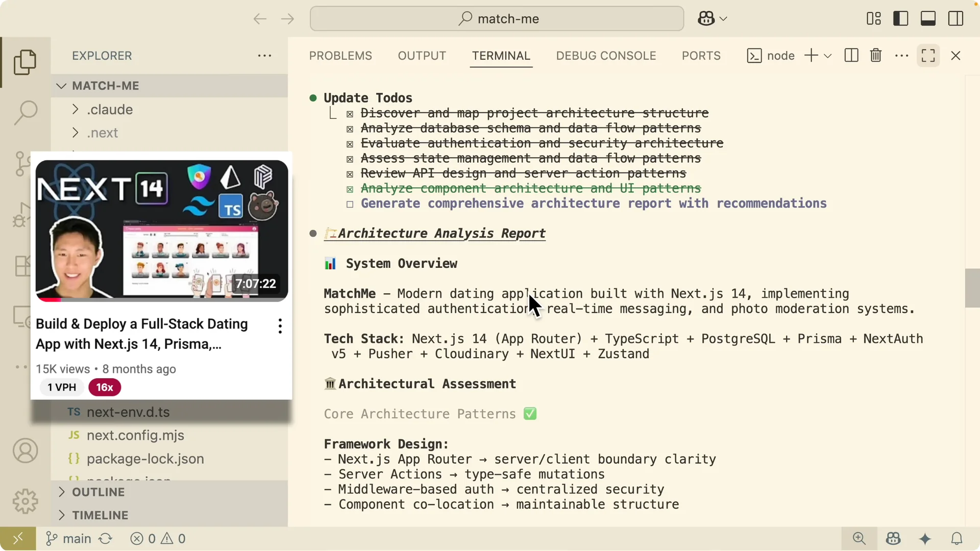Open next.config.mjs file

(x=169, y=435)
